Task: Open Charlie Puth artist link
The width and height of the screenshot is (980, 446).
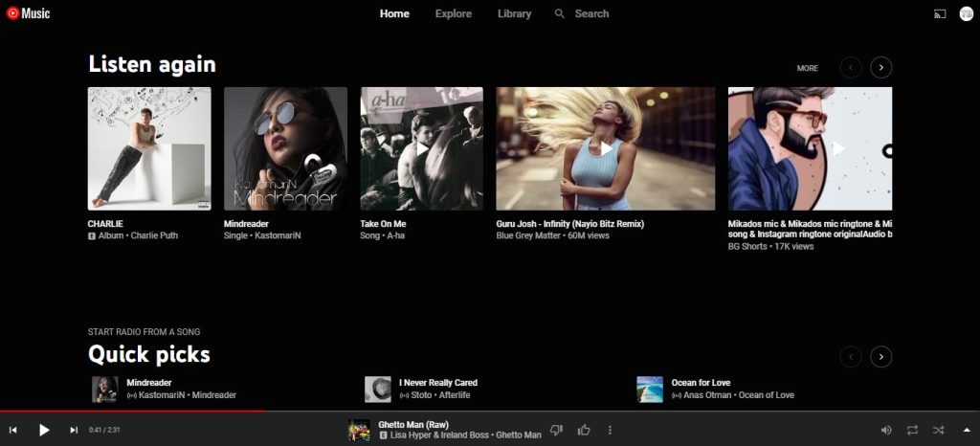Action: (154, 235)
